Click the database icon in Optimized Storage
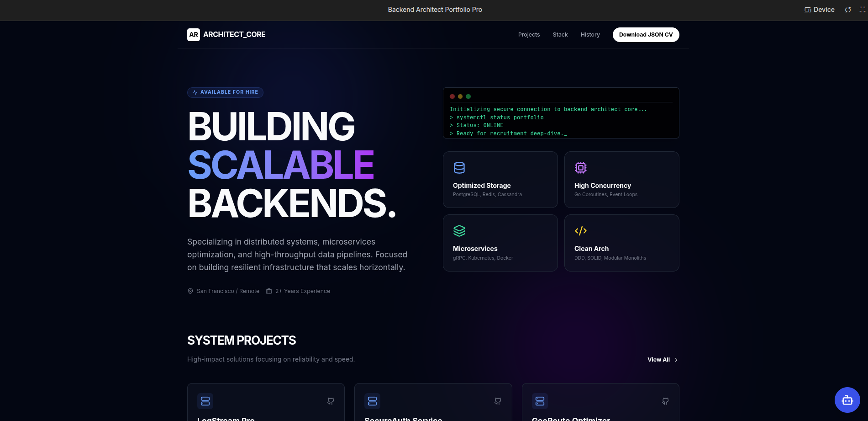868x421 pixels. point(459,168)
